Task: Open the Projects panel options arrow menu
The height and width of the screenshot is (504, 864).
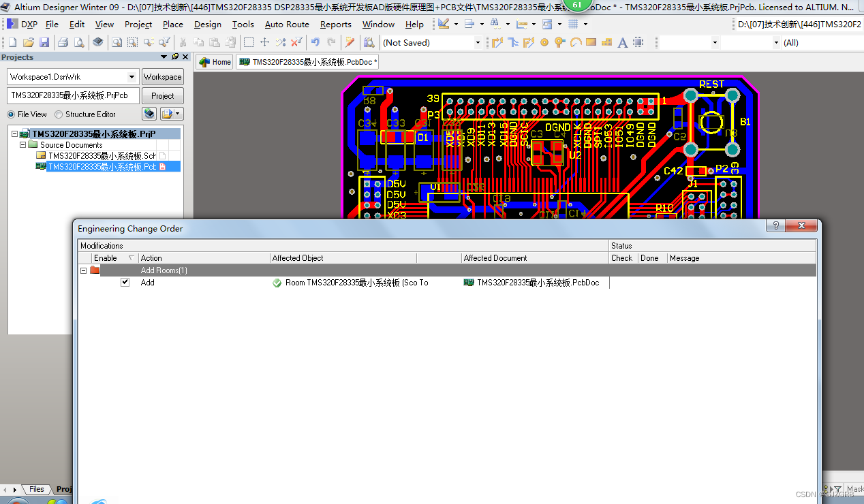Action: pos(164,57)
